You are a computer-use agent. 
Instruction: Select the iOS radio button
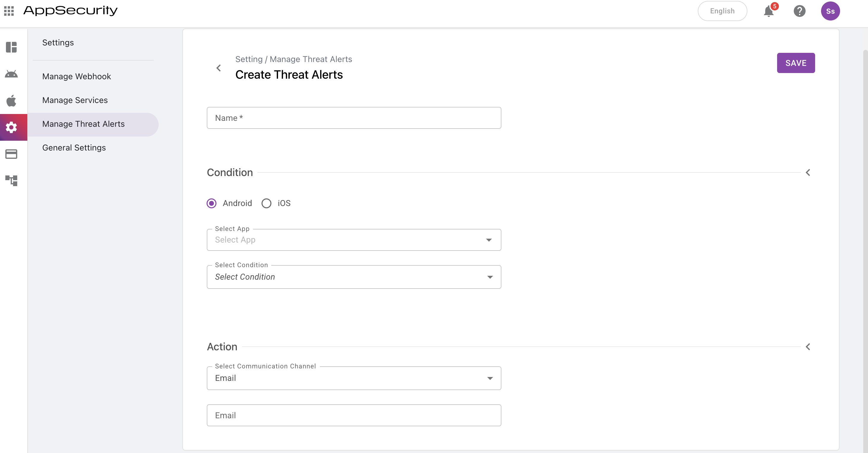click(x=266, y=203)
